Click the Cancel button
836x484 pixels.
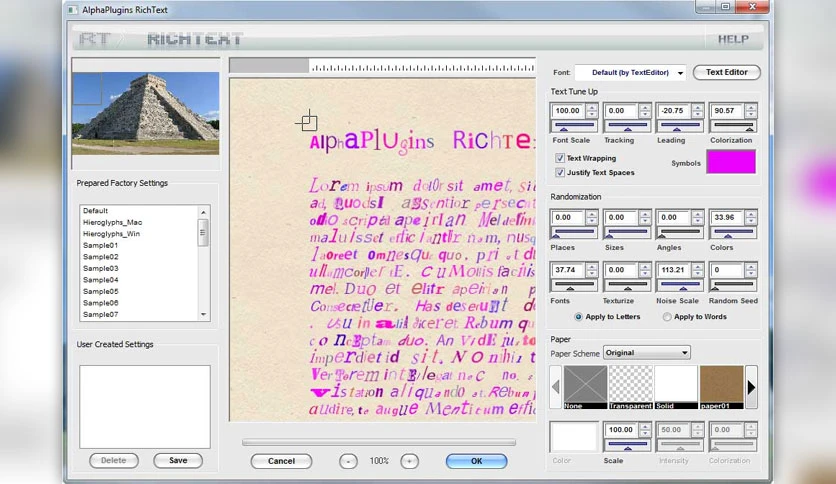pyautogui.click(x=282, y=461)
